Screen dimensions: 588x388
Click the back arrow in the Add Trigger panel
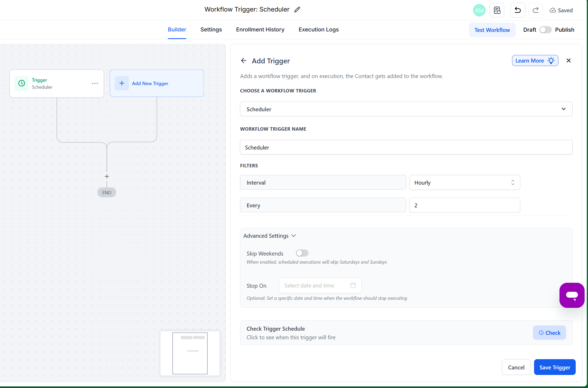pyautogui.click(x=243, y=60)
